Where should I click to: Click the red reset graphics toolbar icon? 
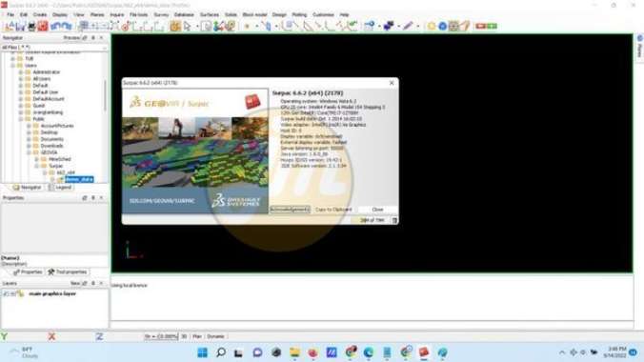(43, 27)
